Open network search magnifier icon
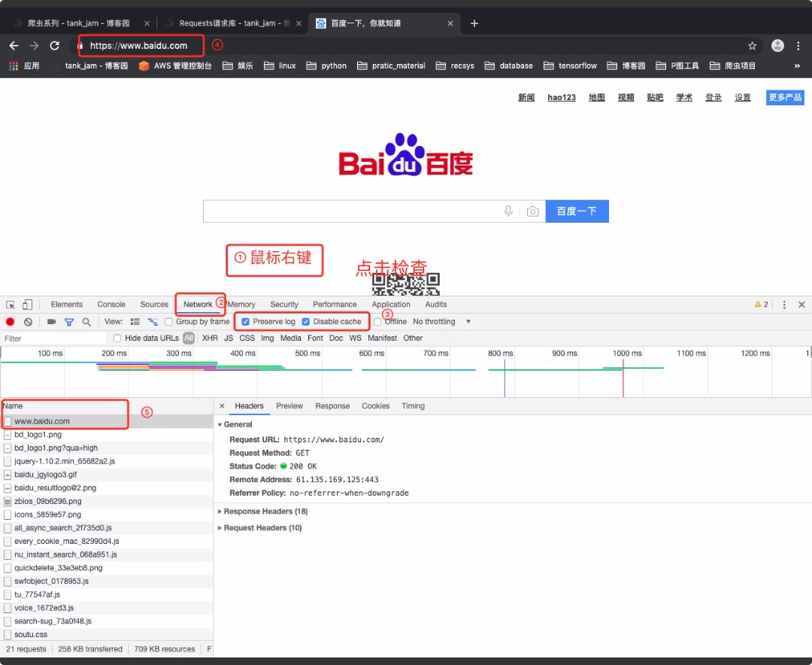This screenshot has width=812, height=665. click(x=86, y=322)
